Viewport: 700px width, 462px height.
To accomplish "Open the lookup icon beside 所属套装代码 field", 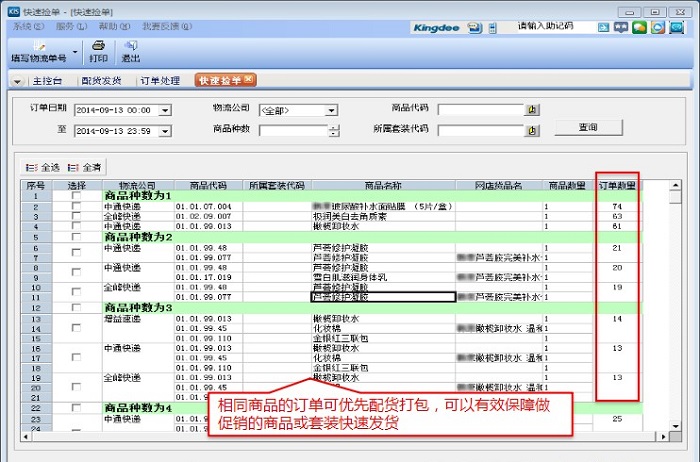I will coord(532,129).
